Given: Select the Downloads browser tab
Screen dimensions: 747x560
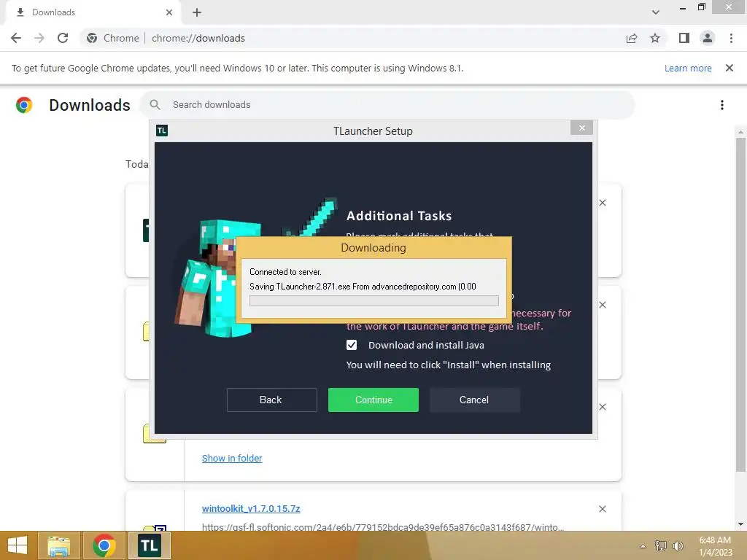Looking at the screenshot, I should pos(93,12).
